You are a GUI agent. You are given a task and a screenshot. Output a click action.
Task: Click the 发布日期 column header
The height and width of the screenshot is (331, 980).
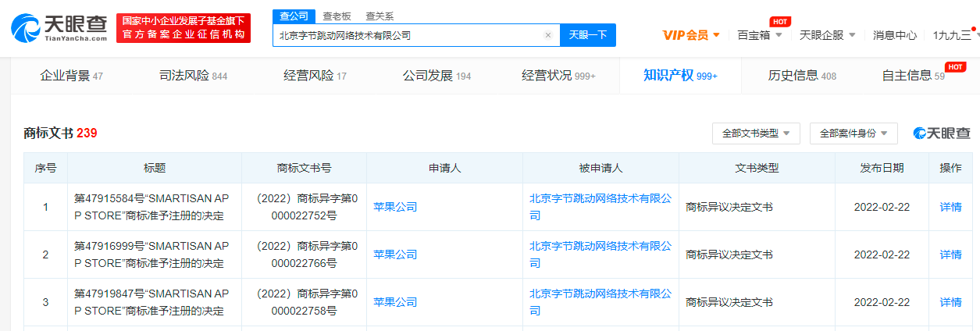pos(882,168)
